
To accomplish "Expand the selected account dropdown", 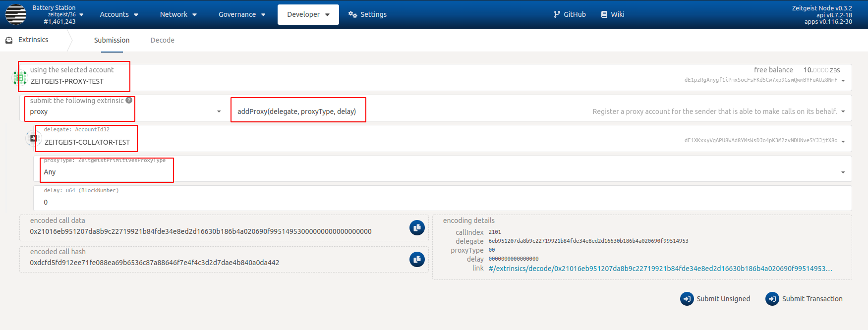I will pos(843,81).
